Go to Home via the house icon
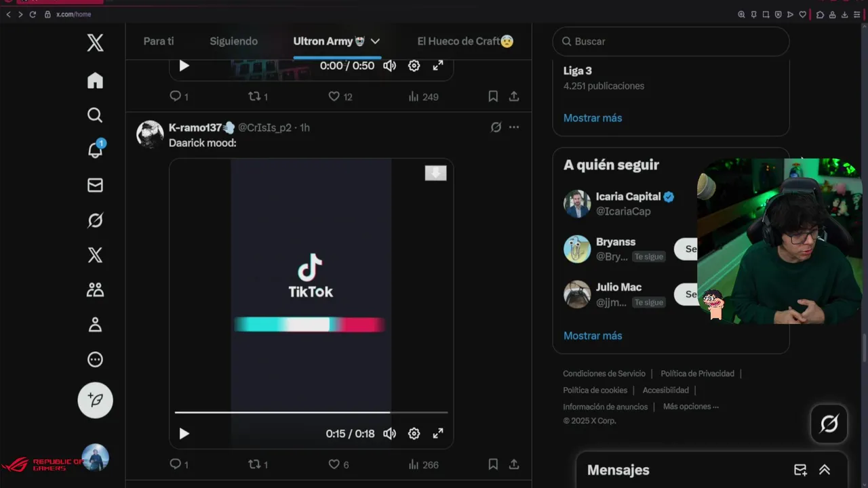The image size is (868, 488). pyautogui.click(x=95, y=81)
